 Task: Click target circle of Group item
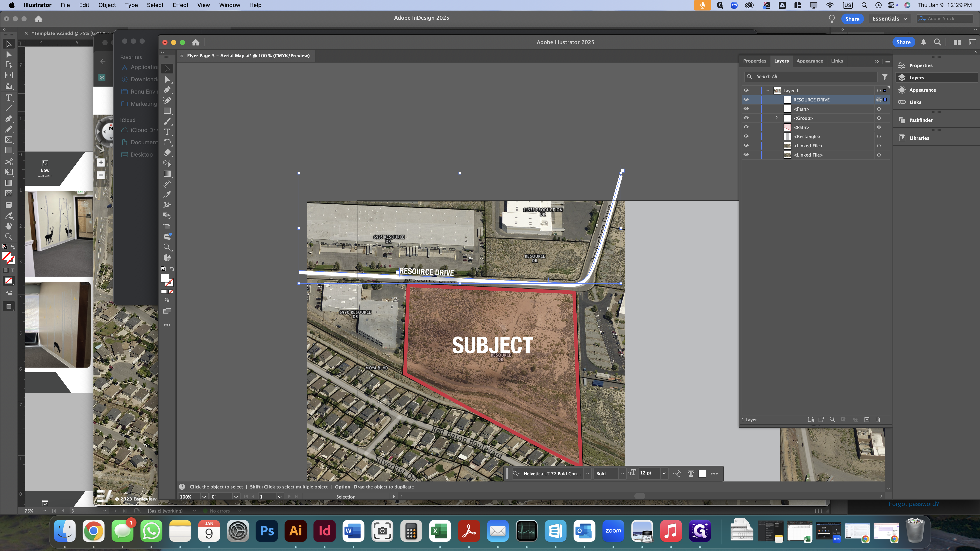(x=879, y=118)
